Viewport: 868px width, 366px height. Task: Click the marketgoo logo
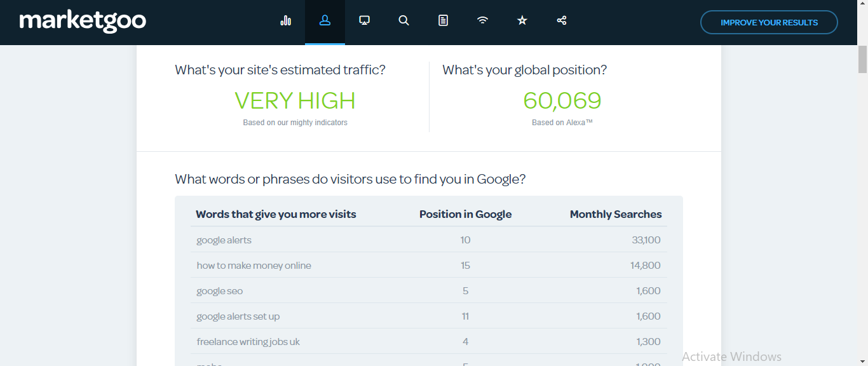pos(83,22)
